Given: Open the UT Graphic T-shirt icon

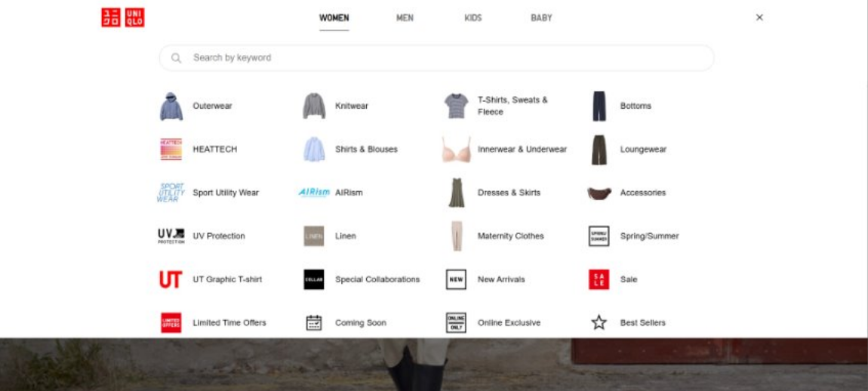Looking at the screenshot, I should pyautogui.click(x=171, y=279).
